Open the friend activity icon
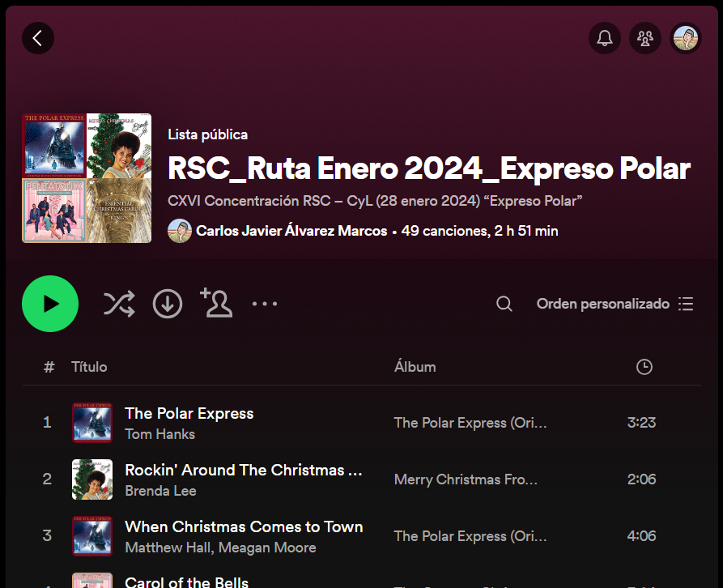The width and height of the screenshot is (723, 588). coord(645,38)
